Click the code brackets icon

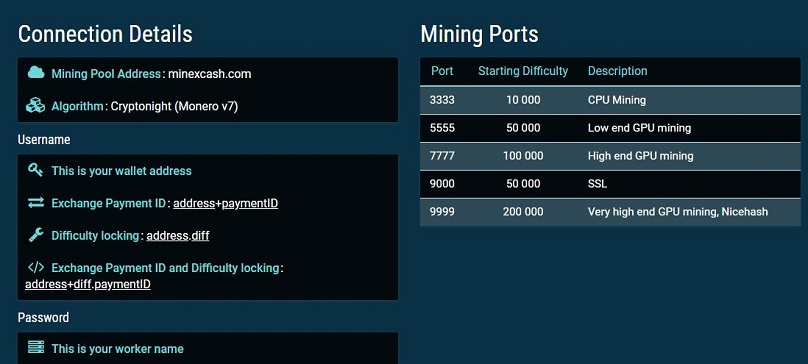pyautogui.click(x=36, y=268)
